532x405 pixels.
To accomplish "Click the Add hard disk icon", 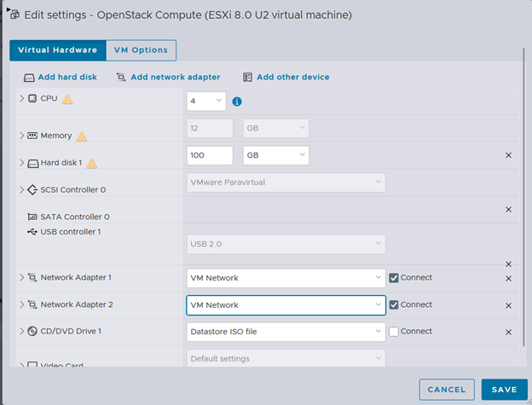I will pos(29,78).
